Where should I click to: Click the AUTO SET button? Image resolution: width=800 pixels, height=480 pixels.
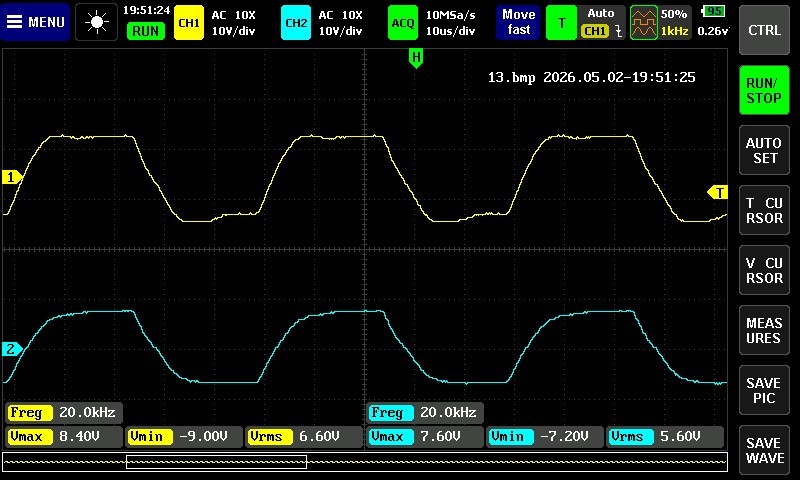(764, 150)
